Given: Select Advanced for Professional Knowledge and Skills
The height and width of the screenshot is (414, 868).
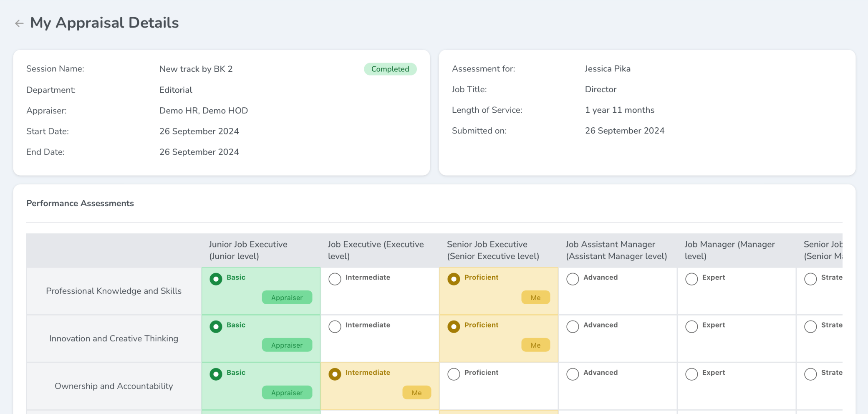Looking at the screenshot, I should 573,279.
